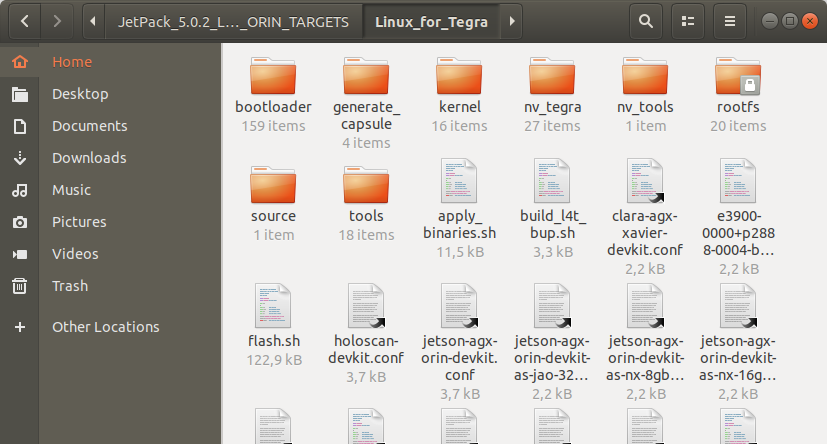Image resolution: width=827 pixels, height=444 pixels.
Task: Maximize the file manager window
Action: point(790,21)
